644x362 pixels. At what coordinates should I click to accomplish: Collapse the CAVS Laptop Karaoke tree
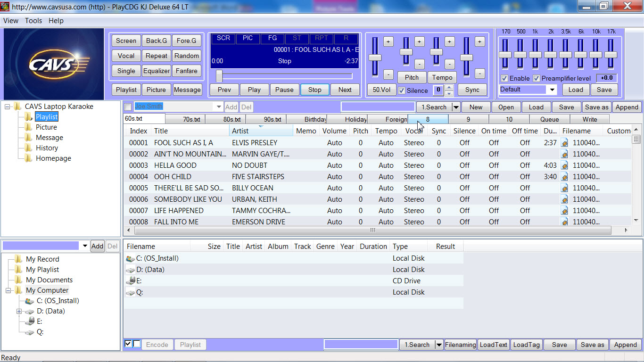(8, 107)
